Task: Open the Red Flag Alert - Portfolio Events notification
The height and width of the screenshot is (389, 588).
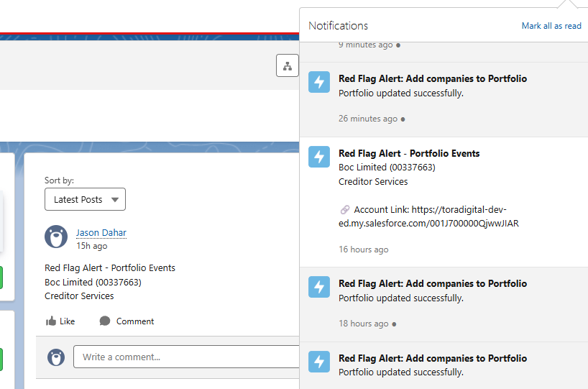Action: point(444,202)
